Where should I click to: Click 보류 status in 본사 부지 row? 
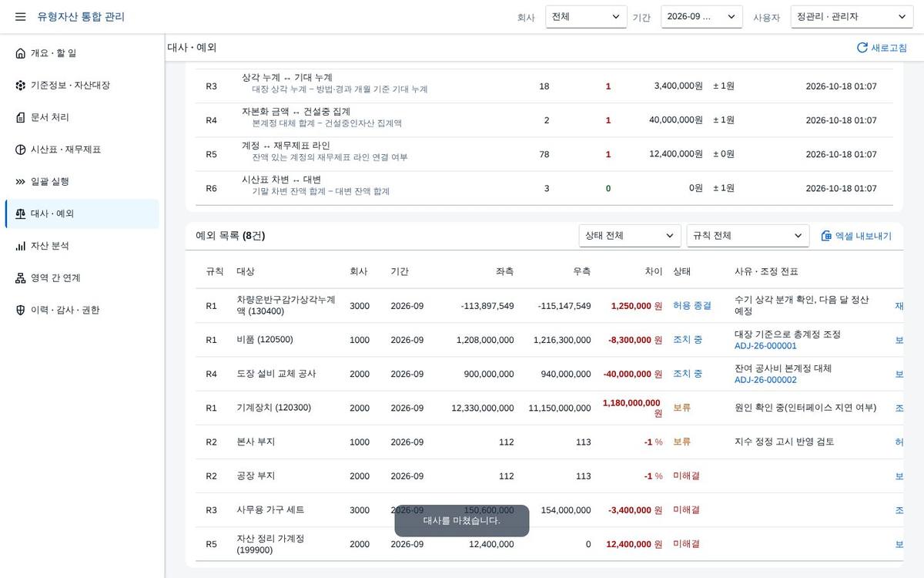682,442
